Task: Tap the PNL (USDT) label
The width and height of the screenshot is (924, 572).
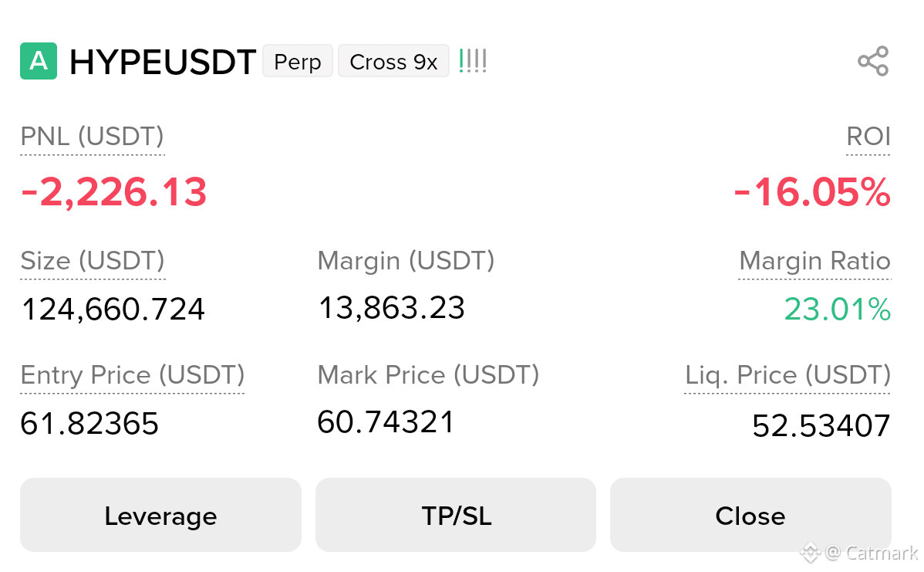Action: (x=92, y=136)
